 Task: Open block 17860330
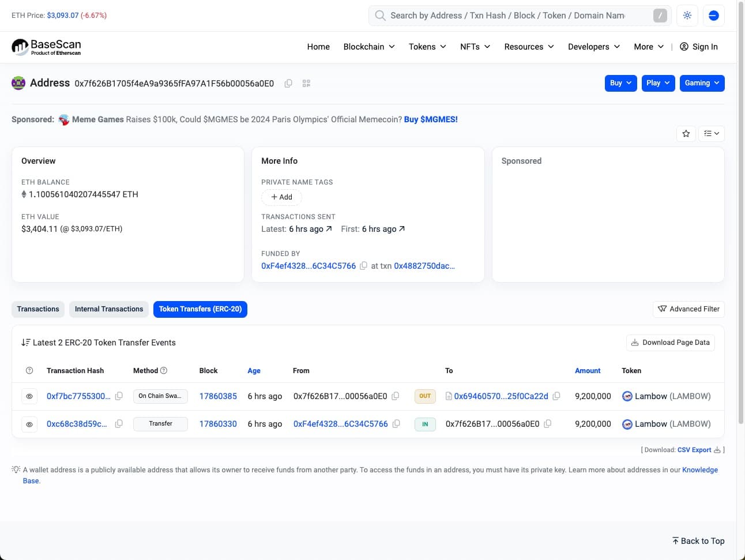(218, 424)
